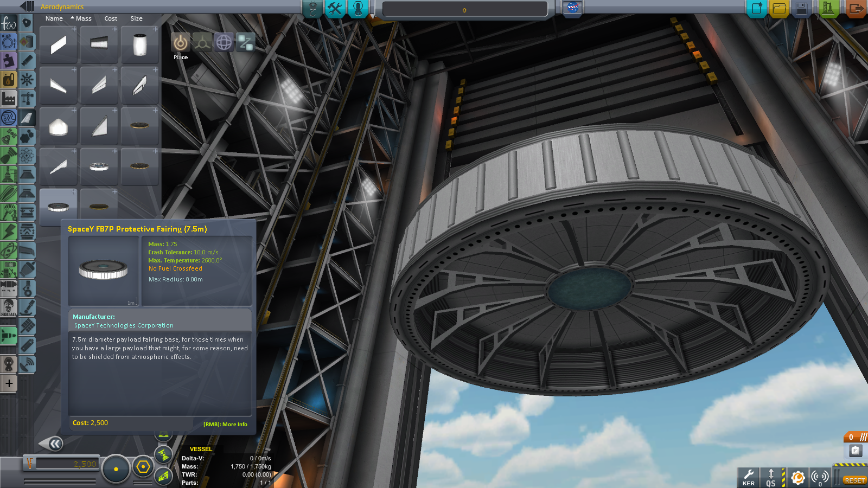Select the Filter by Manufacturer factory category

9,99
